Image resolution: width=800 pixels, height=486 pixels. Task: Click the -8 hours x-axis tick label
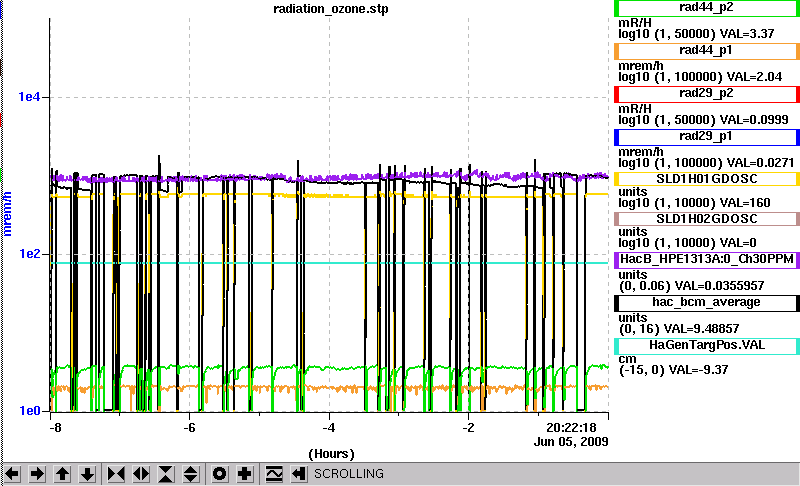pyautogui.click(x=55, y=428)
